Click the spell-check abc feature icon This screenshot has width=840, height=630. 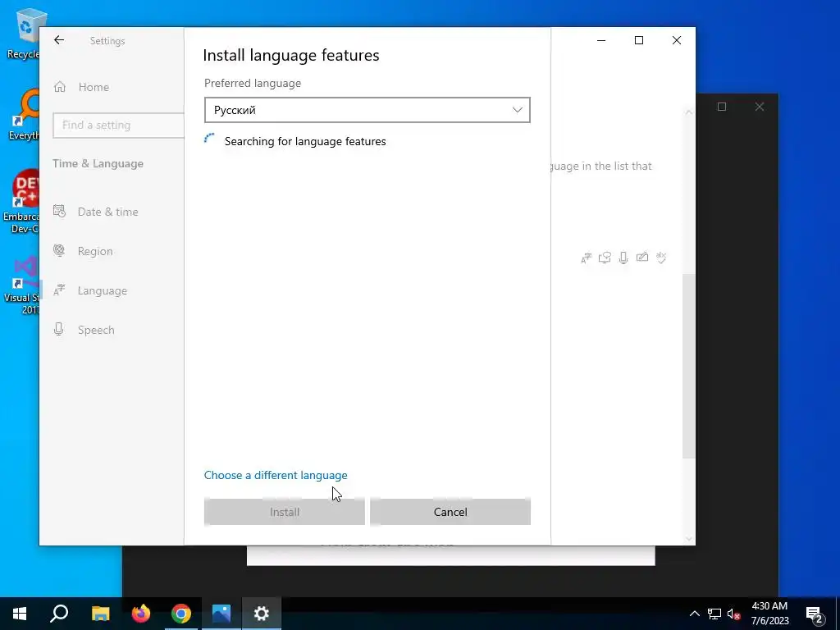point(662,258)
